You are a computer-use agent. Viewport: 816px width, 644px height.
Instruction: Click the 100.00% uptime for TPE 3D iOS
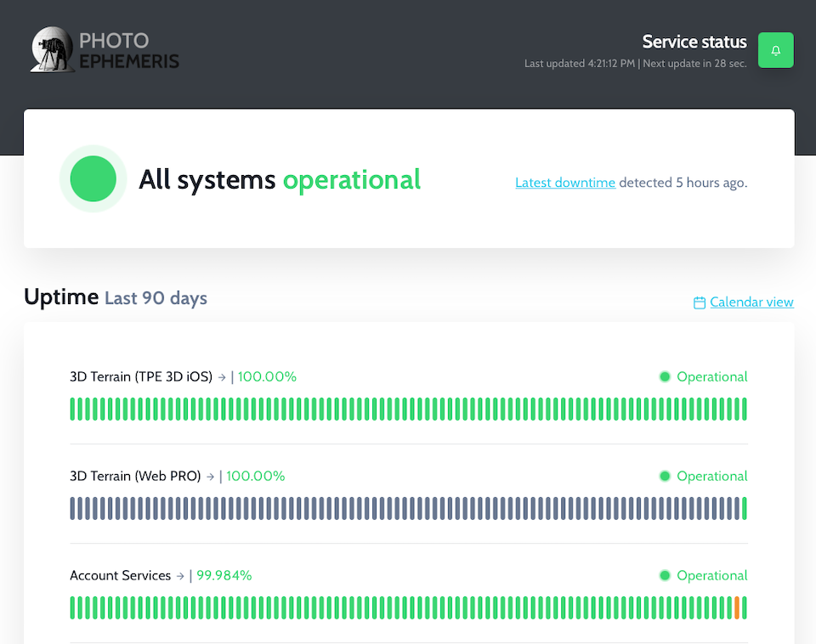(x=267, y=376)
